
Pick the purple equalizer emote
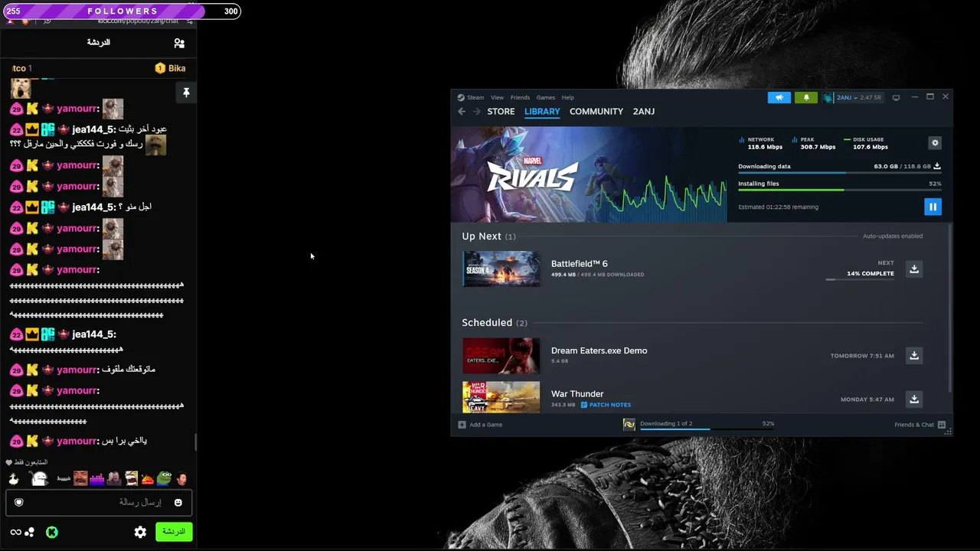click(x=96, y=479)
